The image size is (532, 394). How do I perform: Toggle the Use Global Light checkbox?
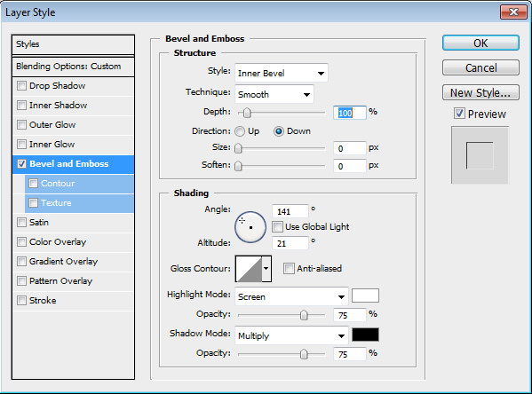point(277,227)
